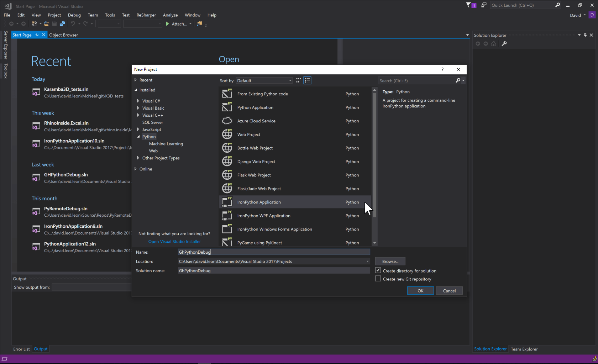
Task: Click the template search magnifier icon
Action: [458, 80]
